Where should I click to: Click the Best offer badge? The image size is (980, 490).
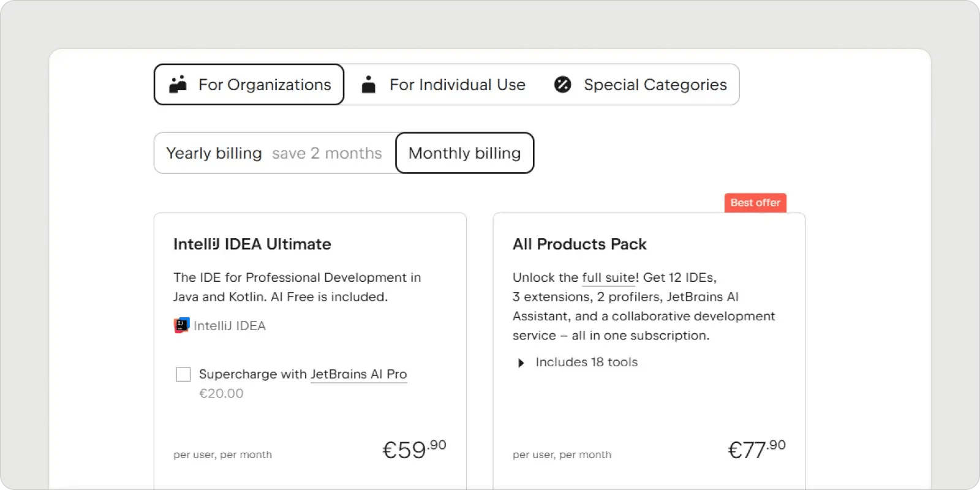(755, 203)
